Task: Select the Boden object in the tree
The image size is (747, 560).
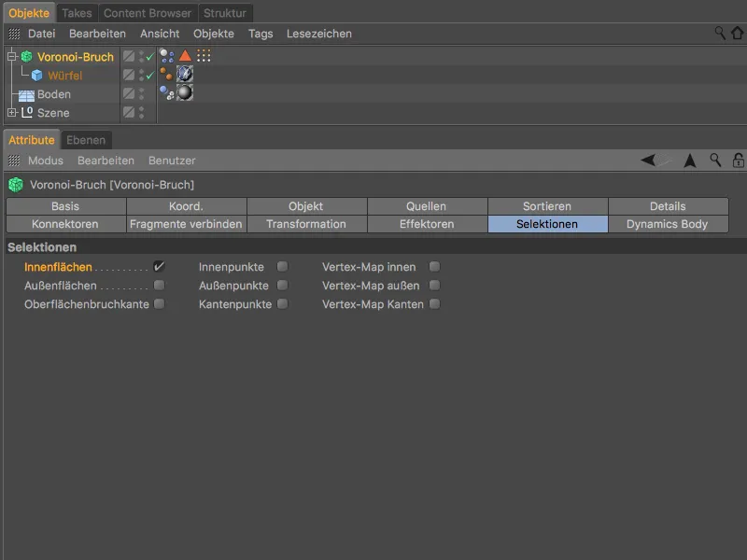Action: [x=54, y=94]
